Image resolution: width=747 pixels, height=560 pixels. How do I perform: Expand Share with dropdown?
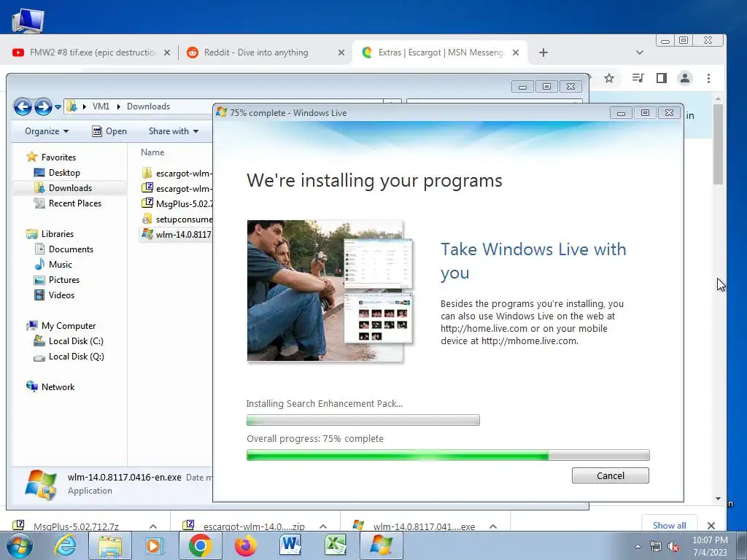click(x=174, y=131)
